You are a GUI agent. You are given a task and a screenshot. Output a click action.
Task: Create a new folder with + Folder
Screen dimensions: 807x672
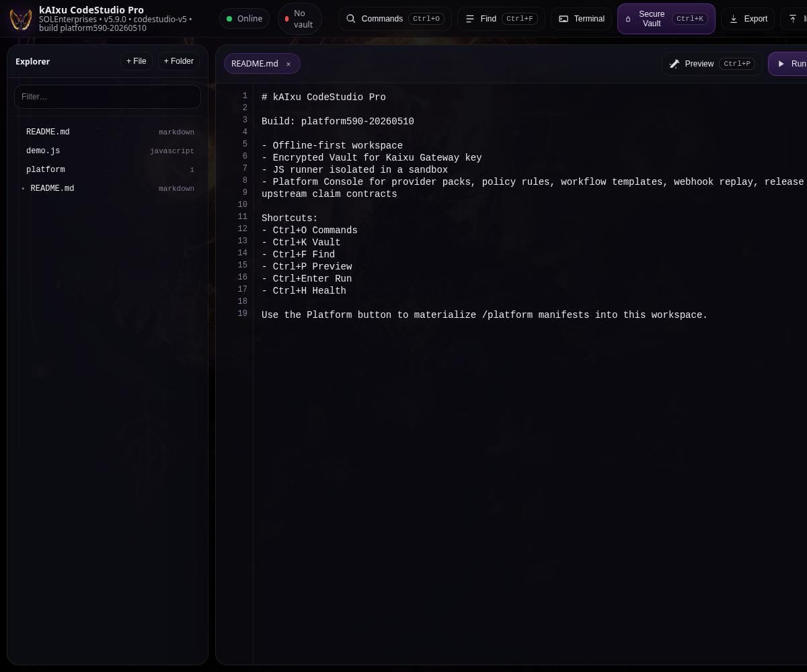pyautogui.click(x=179, y=61)
